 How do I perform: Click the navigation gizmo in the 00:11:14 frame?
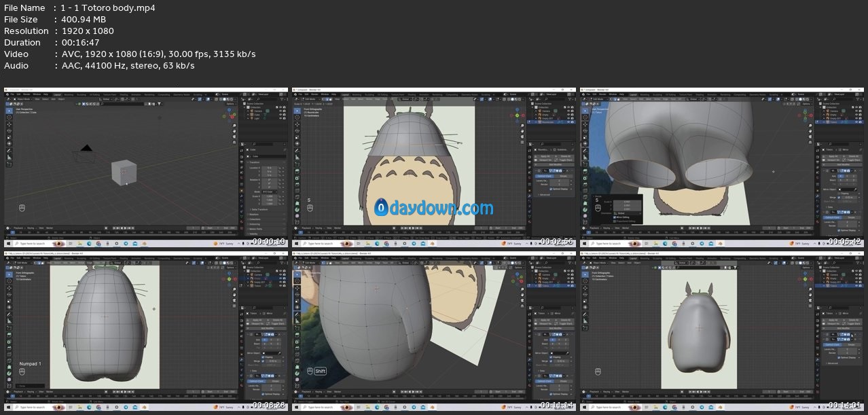[x=518, y=278]
